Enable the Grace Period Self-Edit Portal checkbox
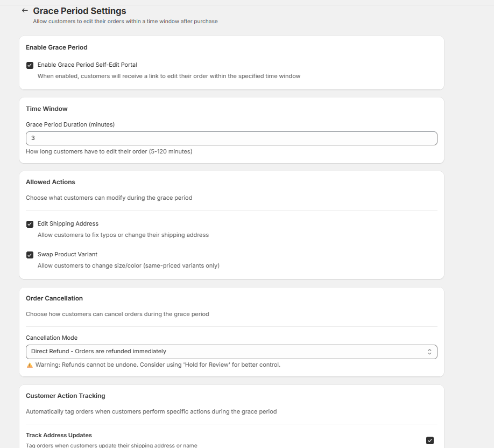The height and width of the screenshot is (448, 494). [30, 65]
